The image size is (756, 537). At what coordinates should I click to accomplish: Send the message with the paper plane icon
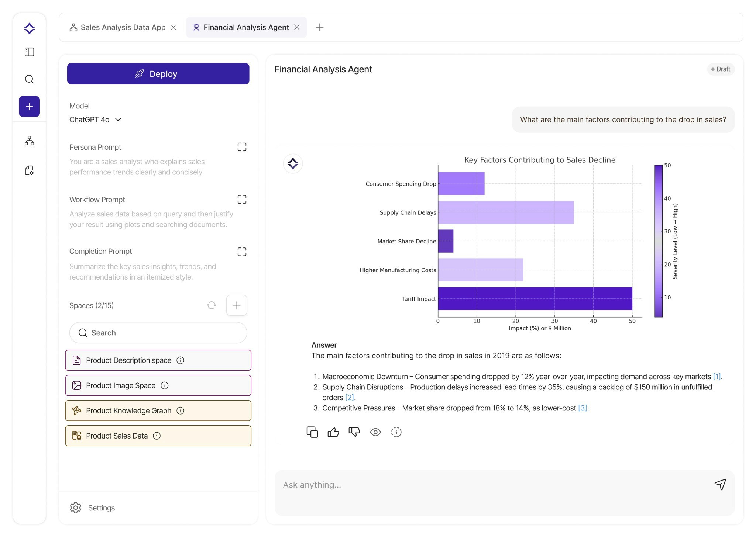pyautogui.click(x=720, y=484)
